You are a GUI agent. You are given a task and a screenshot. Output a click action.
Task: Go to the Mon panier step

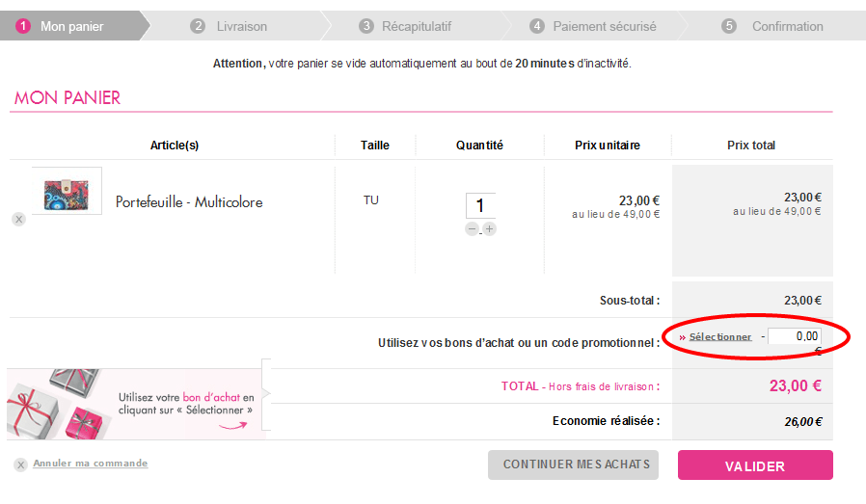(x=71, y=26)
